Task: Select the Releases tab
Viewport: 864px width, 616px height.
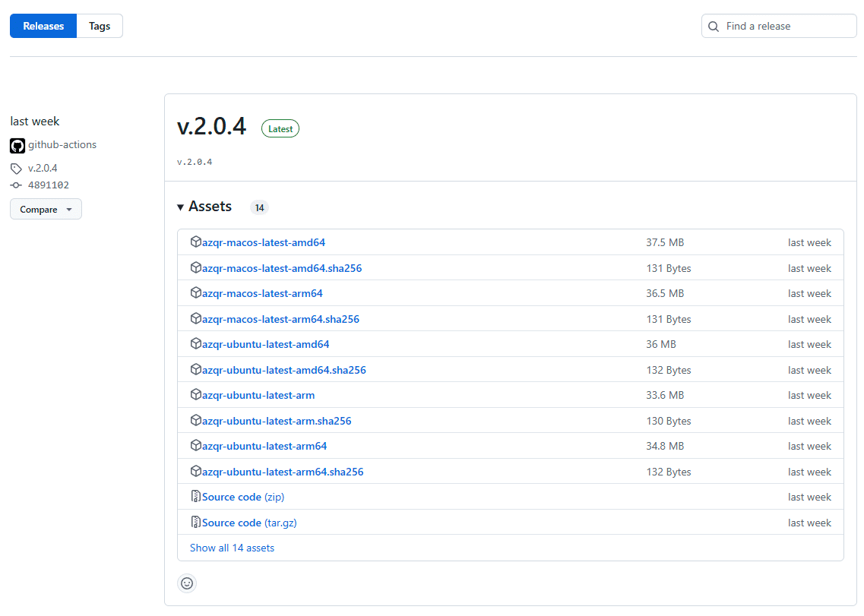Action: click(x=43, y=25)
